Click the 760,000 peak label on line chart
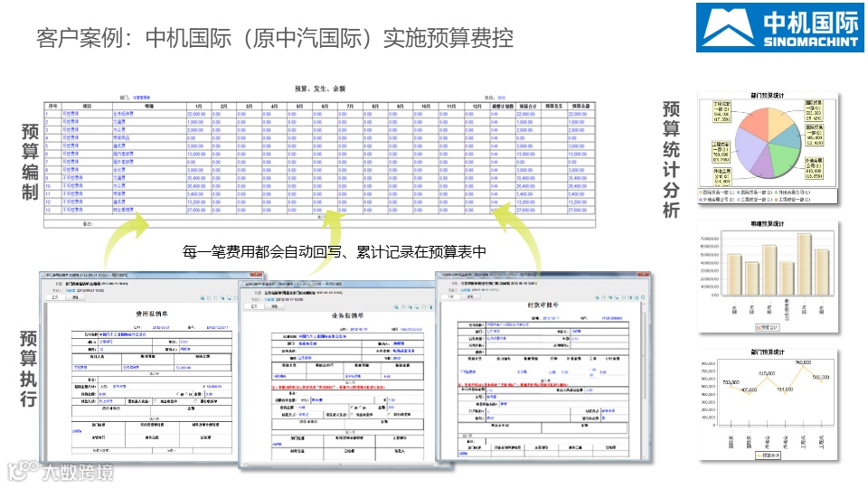 pyautogui.click(x=803, y=362)
